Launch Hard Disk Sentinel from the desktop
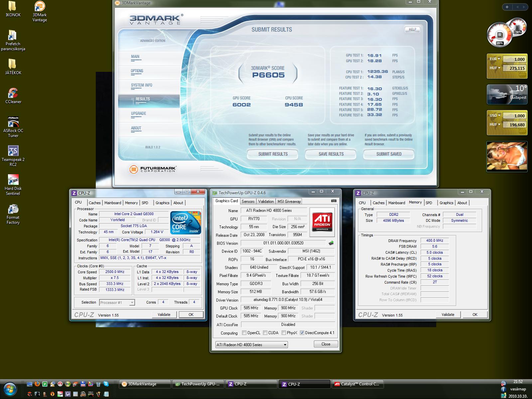The image size is (532, 399). (13, 185)
